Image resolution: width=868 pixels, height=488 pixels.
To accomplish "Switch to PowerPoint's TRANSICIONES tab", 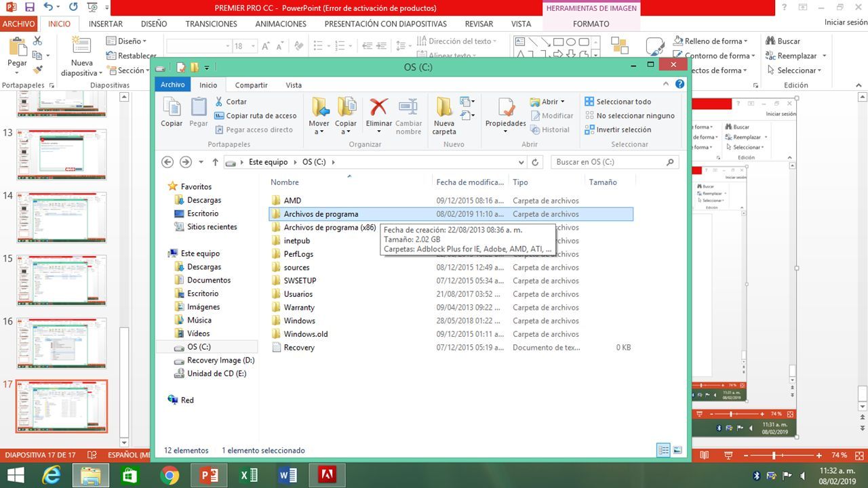I will pos(212,24).
